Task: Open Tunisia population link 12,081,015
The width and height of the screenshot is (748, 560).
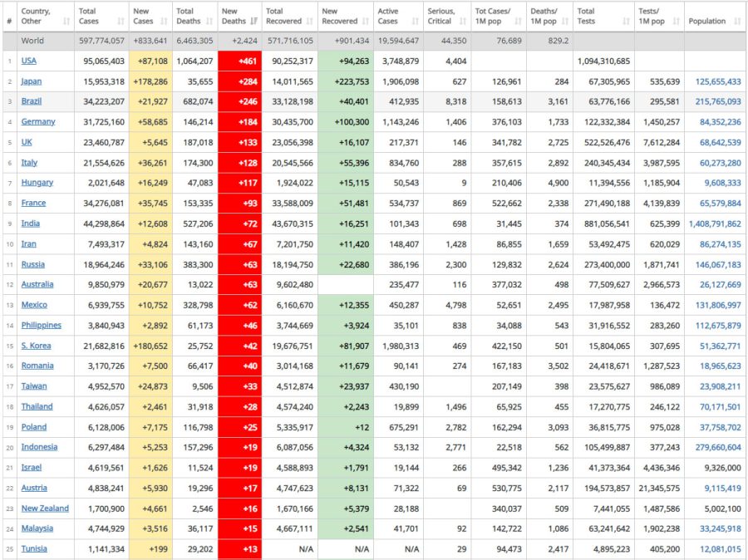Action: 721,549
